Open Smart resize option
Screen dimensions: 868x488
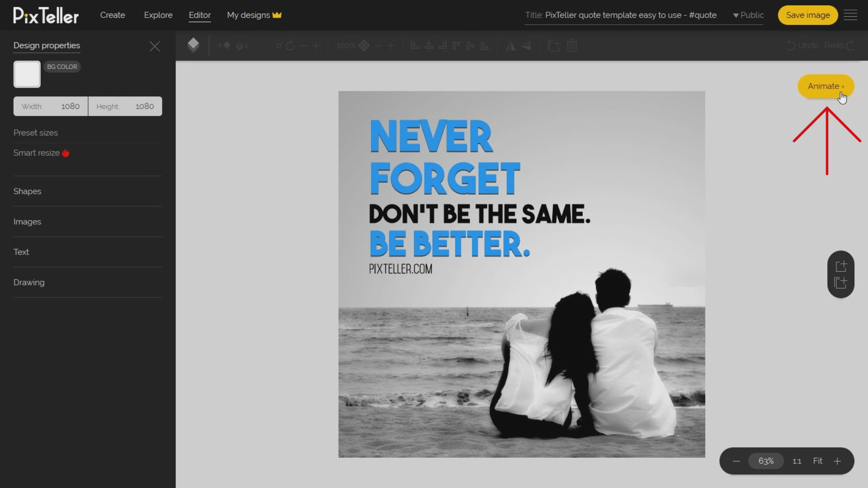[41, 153]
